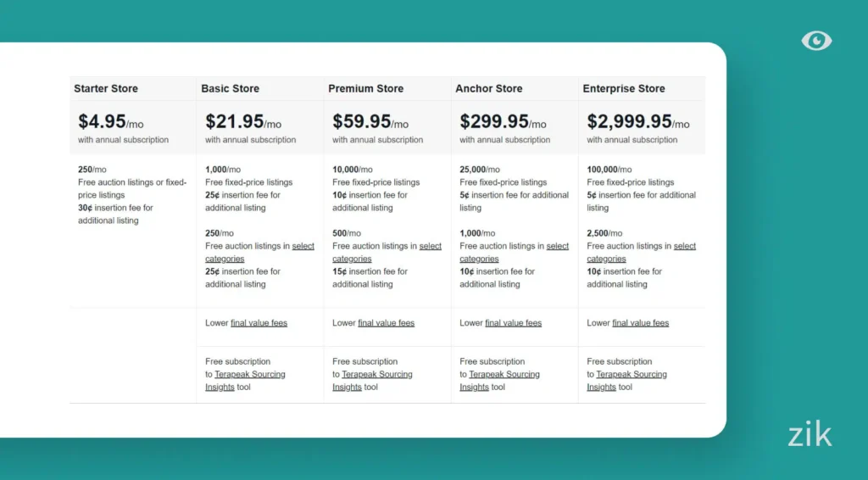The height and width of the screenshot is (480, 868).
Task: Select the Enterprise Store column header
Action: pos(624,88)
